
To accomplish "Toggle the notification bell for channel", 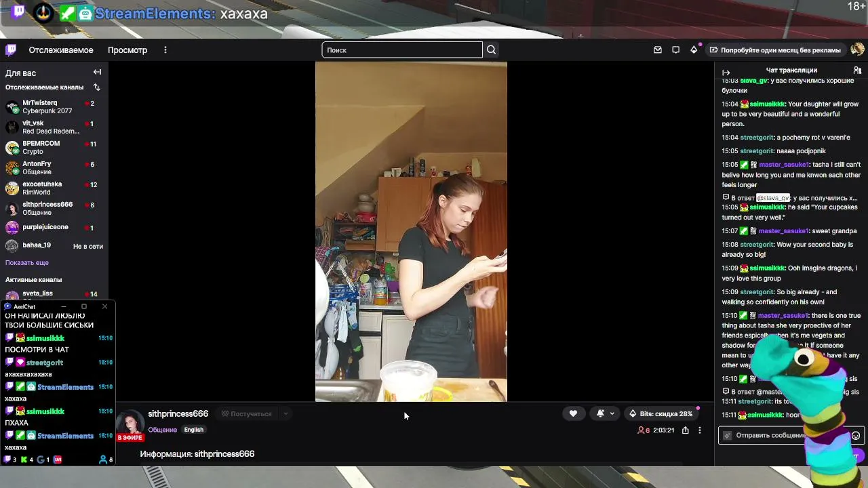I will (600, 413).
